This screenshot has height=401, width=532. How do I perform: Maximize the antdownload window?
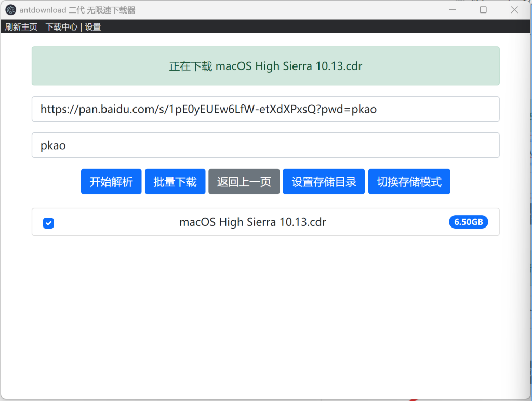[483, 10]
